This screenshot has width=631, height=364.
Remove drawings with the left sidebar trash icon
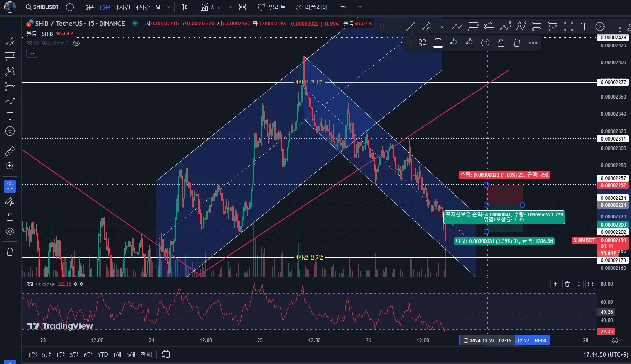coord(10,252)
